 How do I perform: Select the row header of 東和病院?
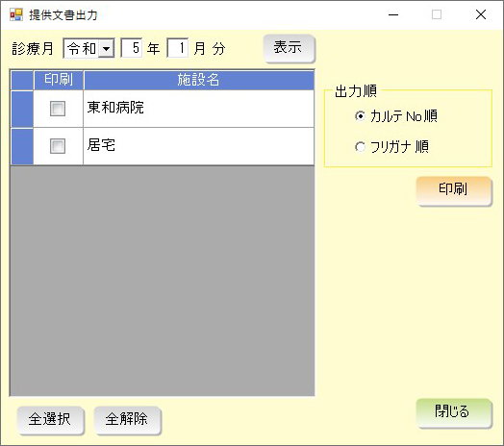(22, 109)
